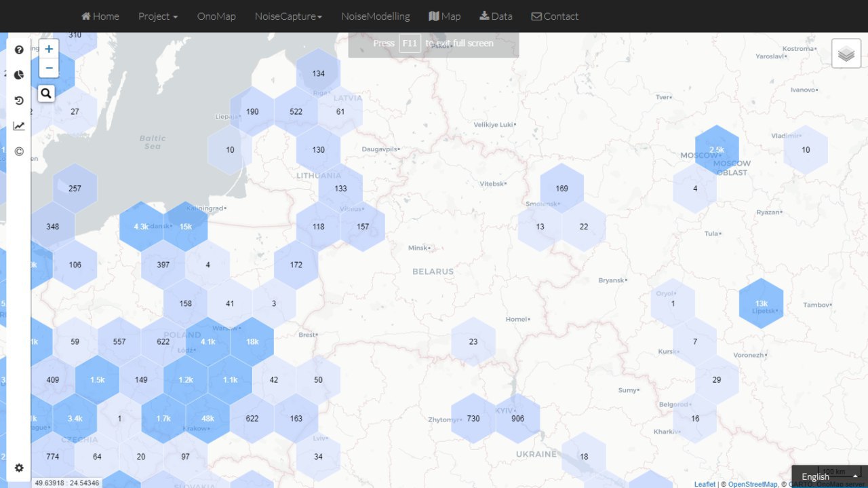Select the 2.5k hexagon near Moscow
This screenshot has height=488, width=868.
[x=717, y=150]
